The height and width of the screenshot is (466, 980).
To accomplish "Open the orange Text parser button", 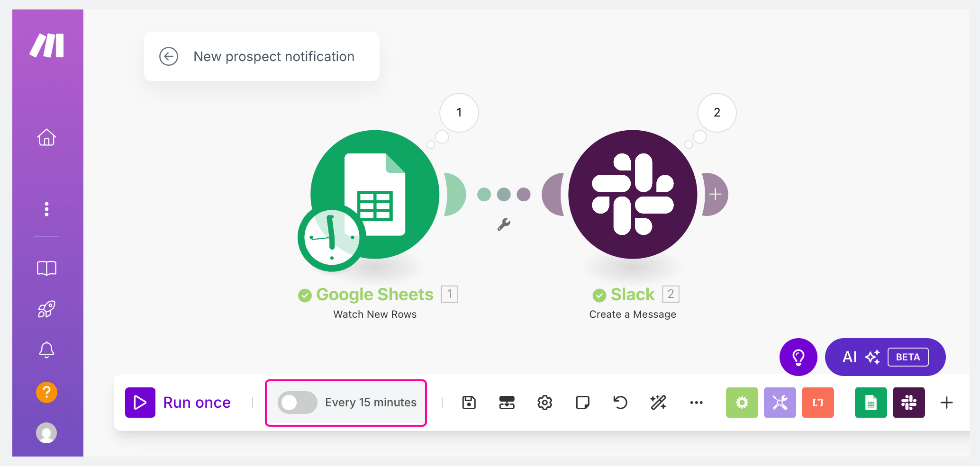I will coord(818,403).
